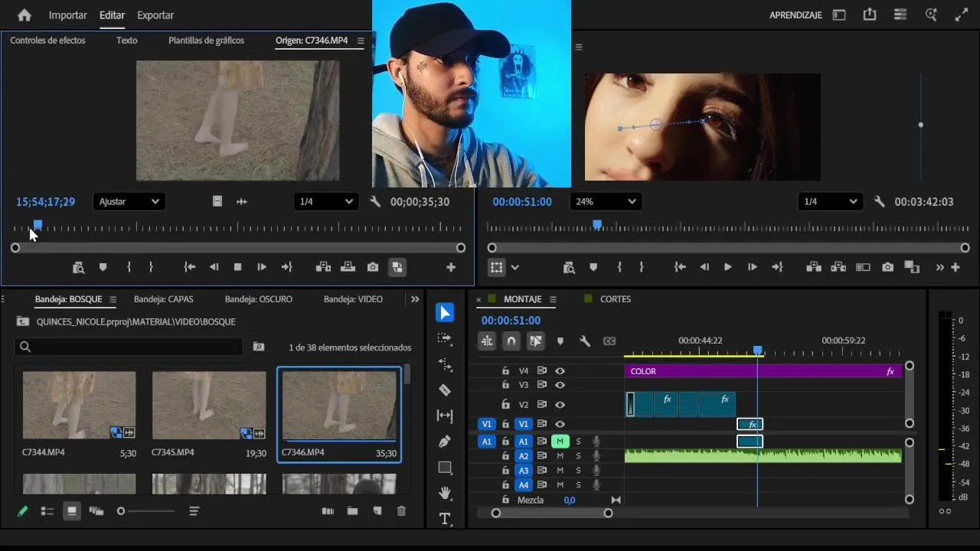Select the Type text tool
The width and height of the screenshot is (980, 551).
(445, 519)
